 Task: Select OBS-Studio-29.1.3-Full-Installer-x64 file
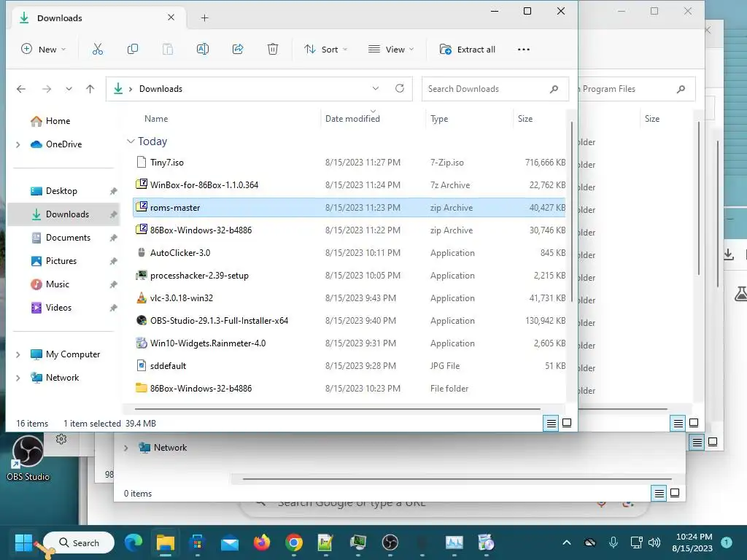(349, 321)
